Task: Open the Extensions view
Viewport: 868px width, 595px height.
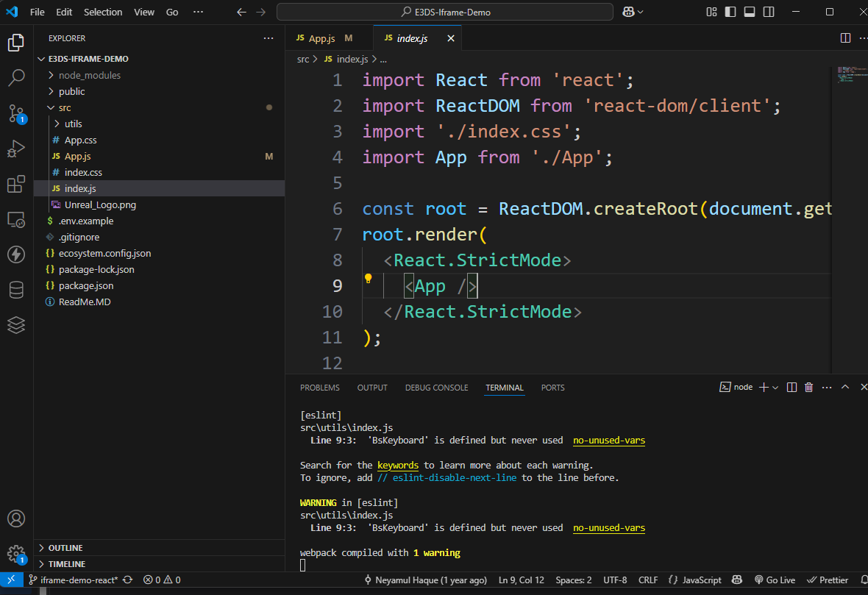Action: (16, 184)
